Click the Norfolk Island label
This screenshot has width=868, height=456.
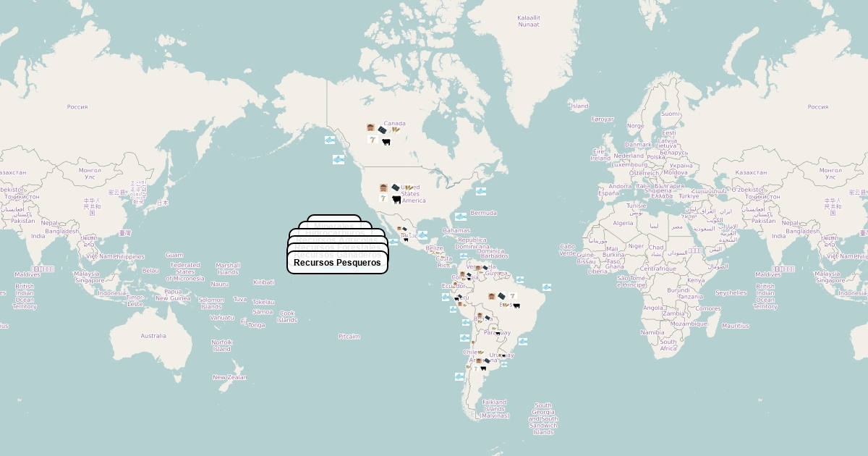click(221, 345)
